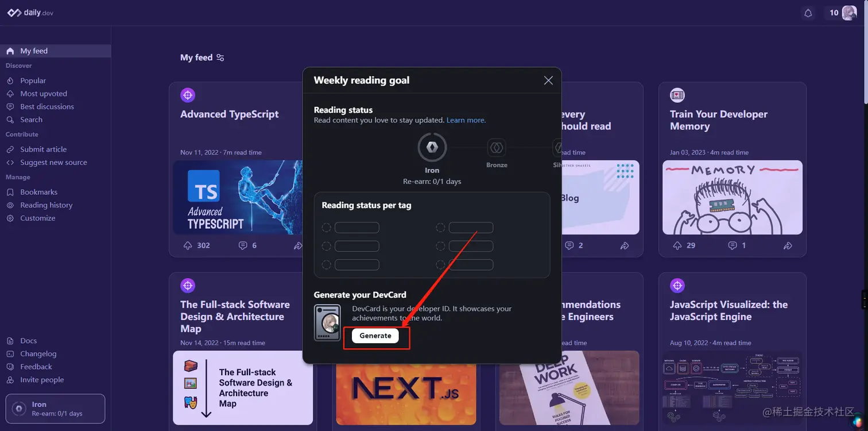Image resolution: width=868 pixels, height=431 pixels.
Task: Upvote Train Your Developer Memory post
Action: point(677,245)
